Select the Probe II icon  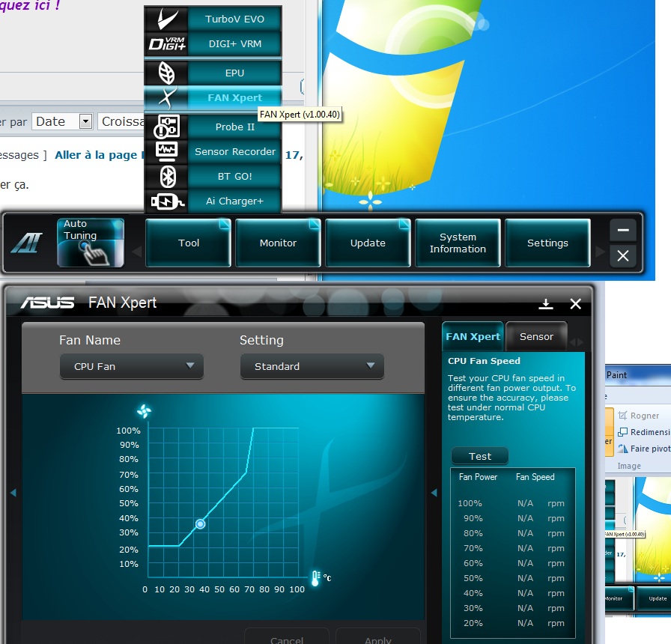[x=165, y=127]
